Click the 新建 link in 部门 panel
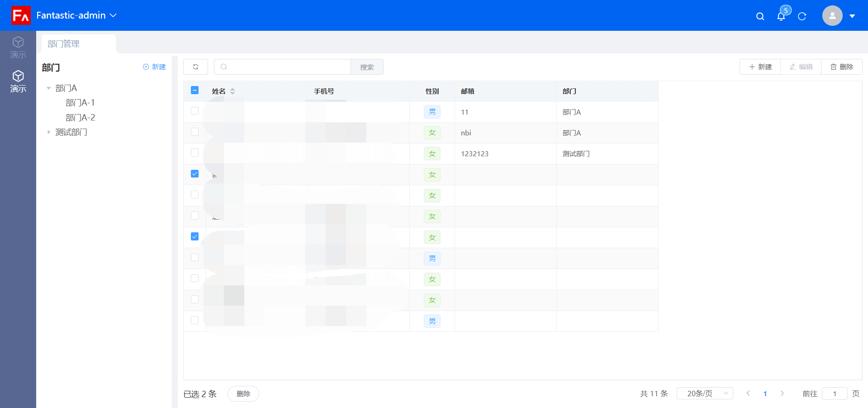 [154, 67]
